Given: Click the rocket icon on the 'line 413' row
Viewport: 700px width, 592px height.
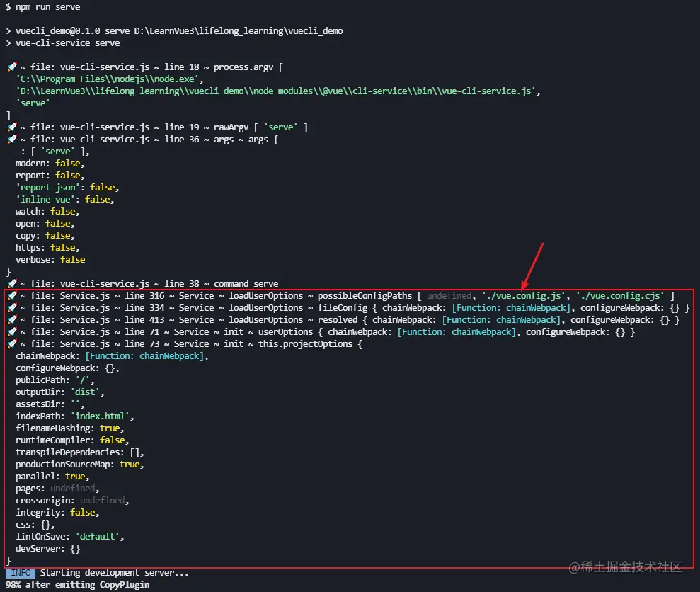Looking at the screenshot, I should click(x=12, y=320).
